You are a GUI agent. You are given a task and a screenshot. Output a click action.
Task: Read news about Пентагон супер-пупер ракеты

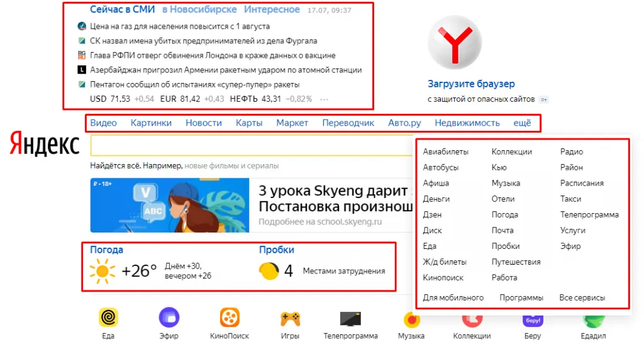(195, 85)
